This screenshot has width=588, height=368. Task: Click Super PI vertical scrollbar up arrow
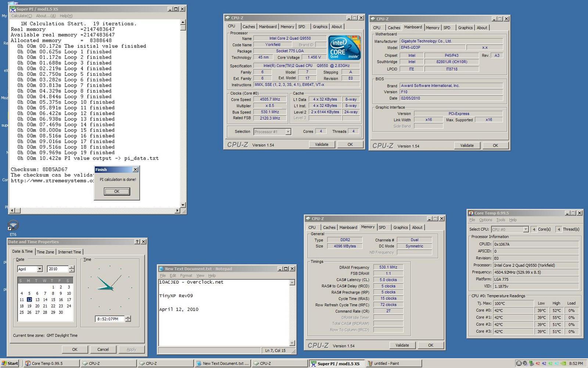click(x=183, y=22)
